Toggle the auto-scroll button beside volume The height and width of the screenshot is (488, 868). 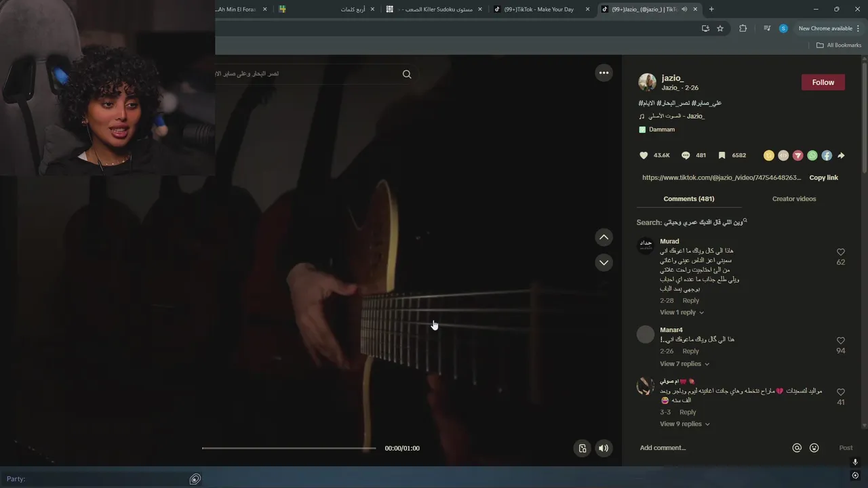tap(582, 448)
